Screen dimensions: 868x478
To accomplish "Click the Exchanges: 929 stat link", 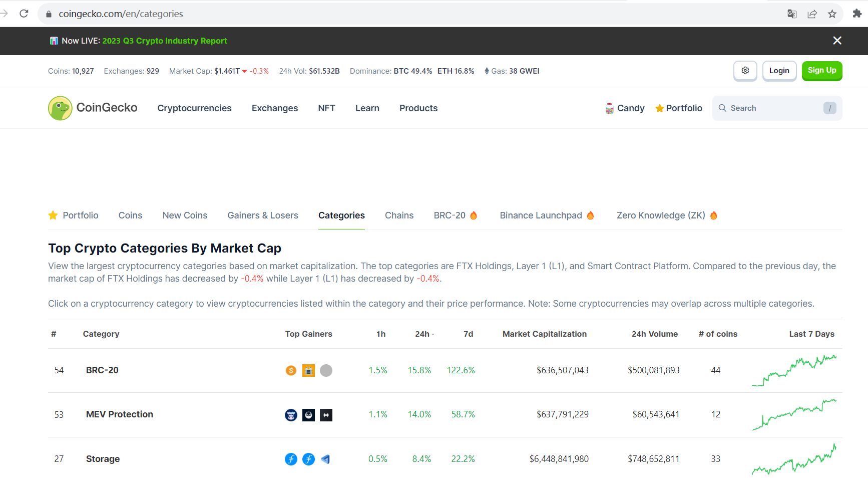I will coord(131,71).
